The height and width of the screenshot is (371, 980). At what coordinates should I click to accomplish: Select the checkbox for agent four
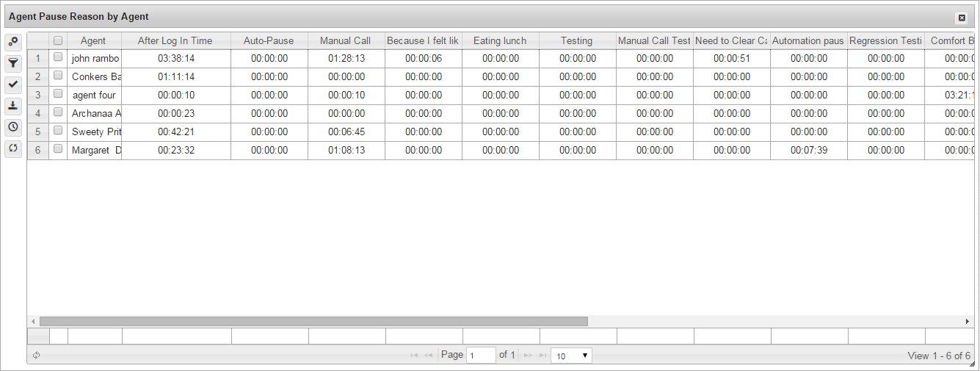58,95
